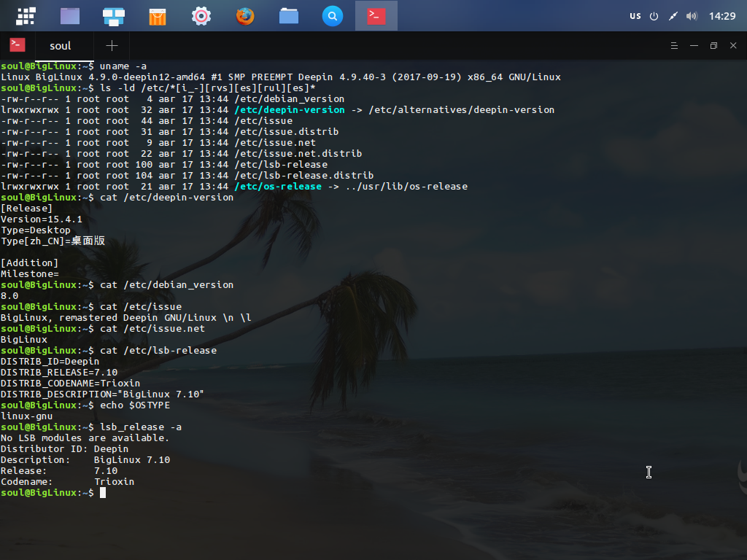Click the active Terminal icon in dock
This screenshot has height=560, width=747.
click(376, 16)
